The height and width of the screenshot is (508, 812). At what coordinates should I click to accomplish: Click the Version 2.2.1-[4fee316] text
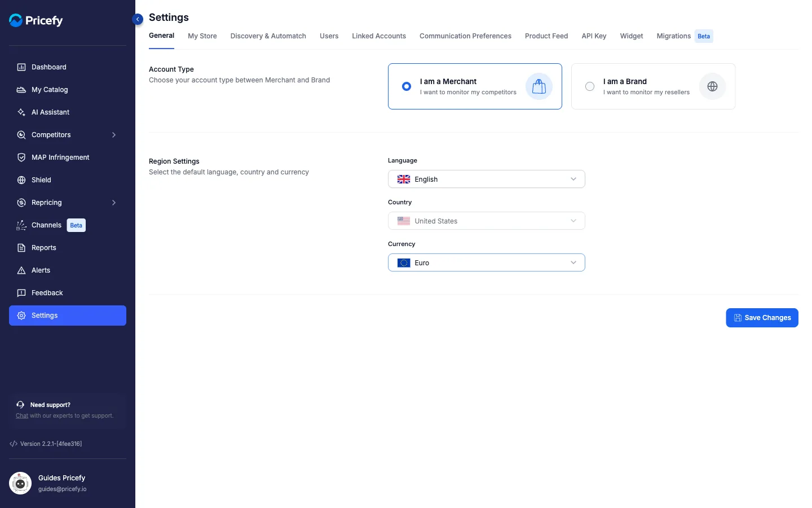(x=51, y=444)
